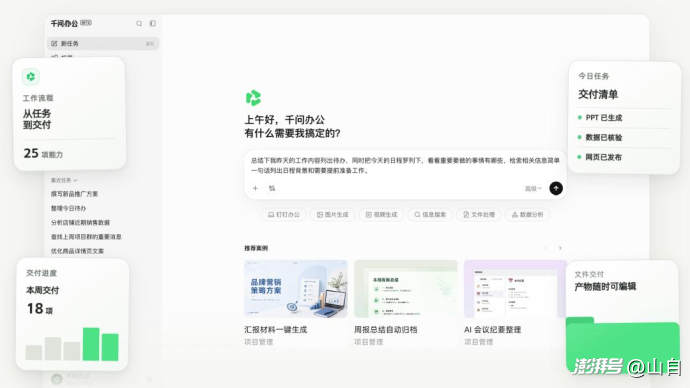Viewport: 690px width, 388px height.
Task: Click the 本周交付 progress card title
Action: click(43, 290)
